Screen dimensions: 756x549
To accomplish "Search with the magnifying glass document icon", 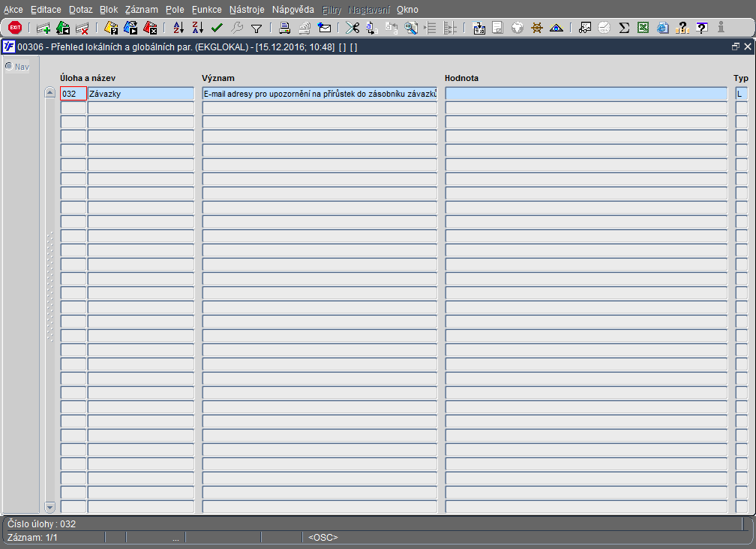I will point(411,28).
